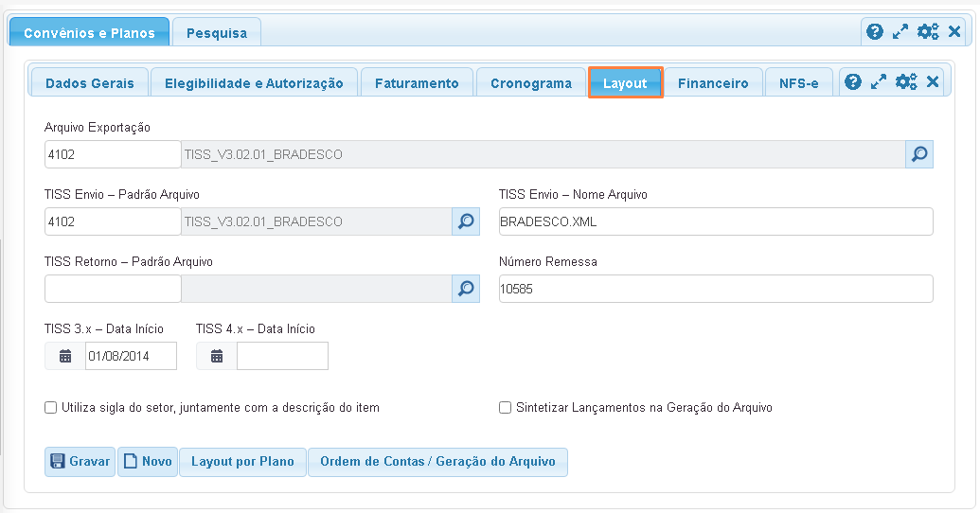Expand the inner panel with the arrows icon
Image resolution: width=980 pixels, height=513 pixels.
(x=879, y=82)
